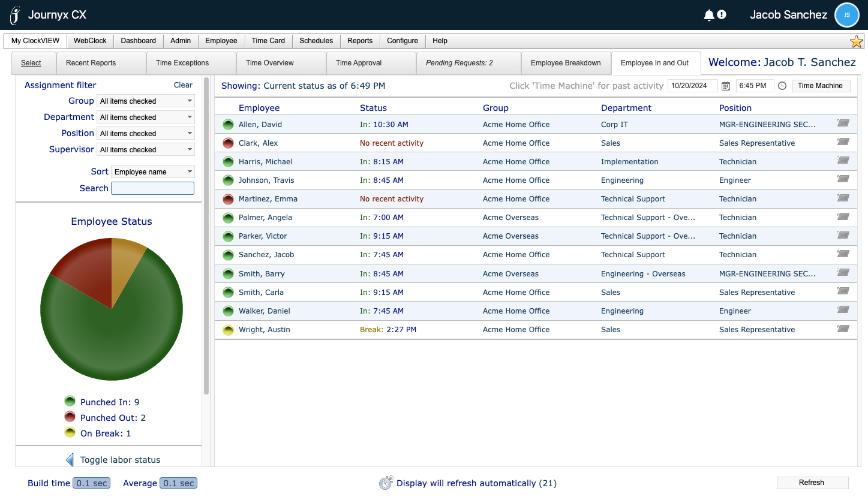Click the notification bell icon
This screenshot has width=868, height=503.
coord(708,15)
